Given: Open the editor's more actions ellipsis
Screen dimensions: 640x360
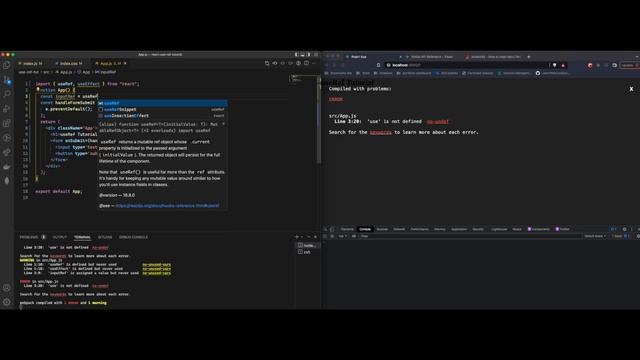Looking at the screenshot, I should (314, 63).
